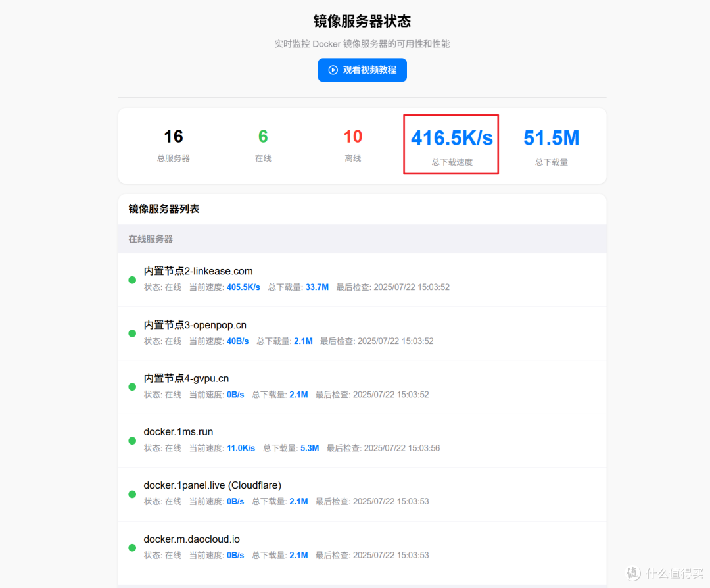The image size is (710, 588).
Task: Click the green status dot for 内置节点4-gvpu.cn
Action: tap(132, 387)
